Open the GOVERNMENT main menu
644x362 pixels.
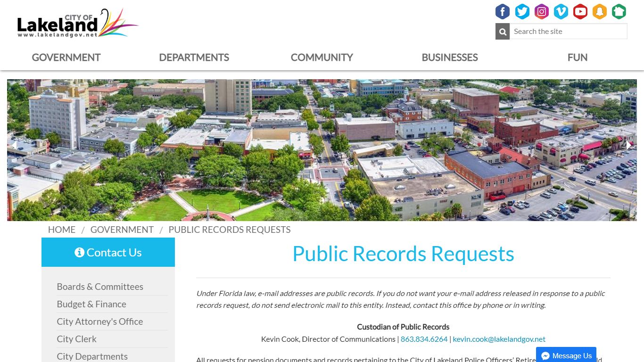pyautogui.click(x=66, y=58)
